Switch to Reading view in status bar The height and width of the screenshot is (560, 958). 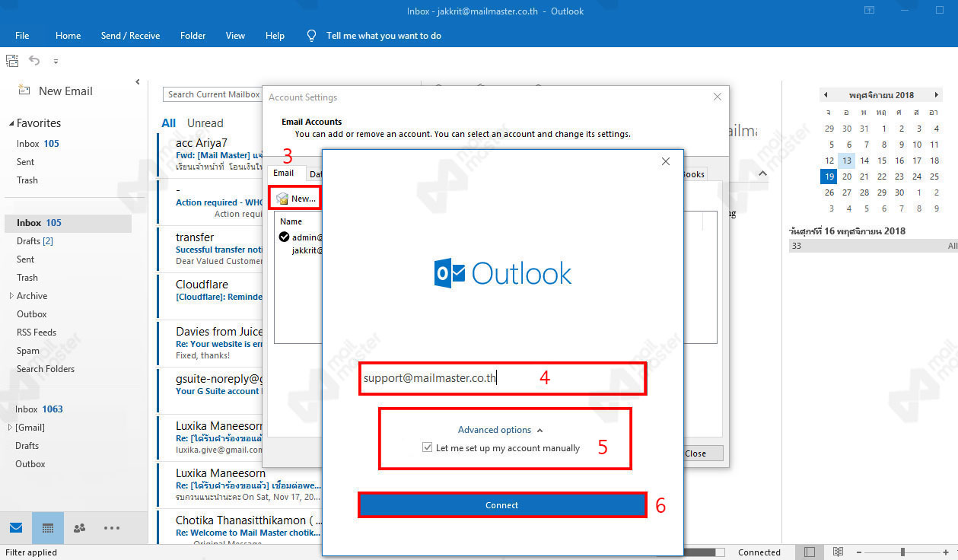point(838,551)
